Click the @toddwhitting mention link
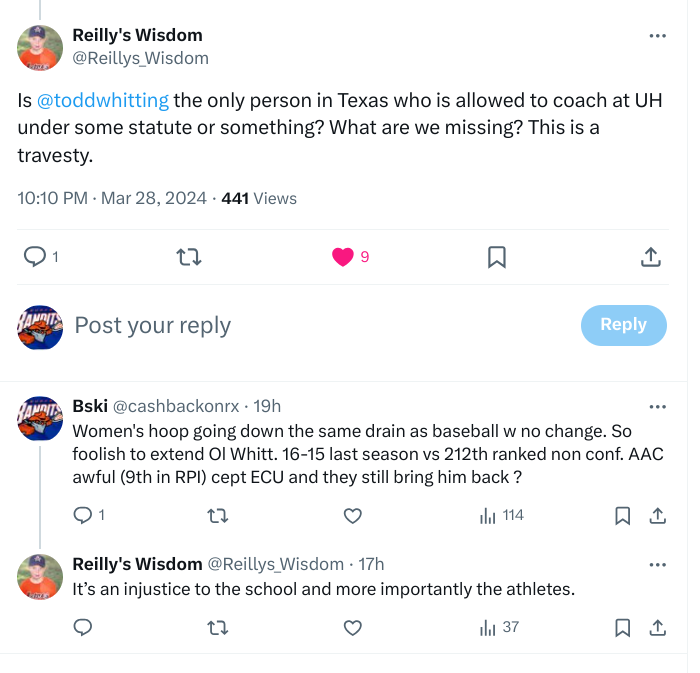 tap(103, 101)
